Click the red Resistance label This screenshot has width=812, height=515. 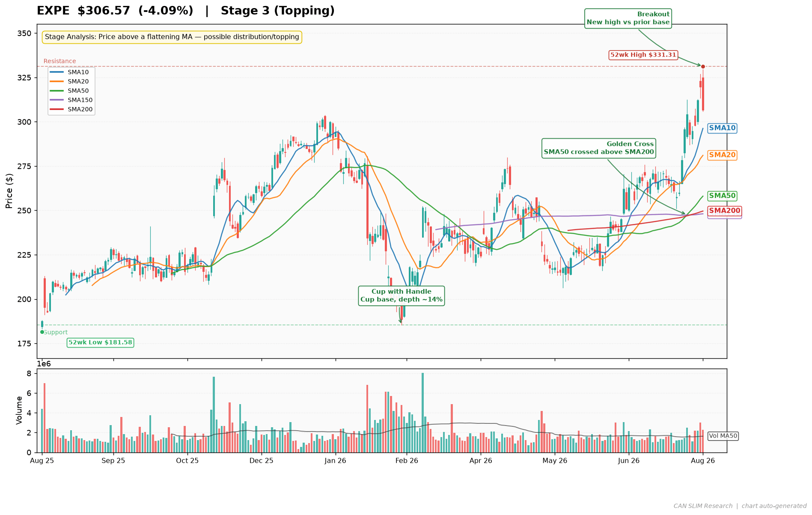click(x=59, y=61)
